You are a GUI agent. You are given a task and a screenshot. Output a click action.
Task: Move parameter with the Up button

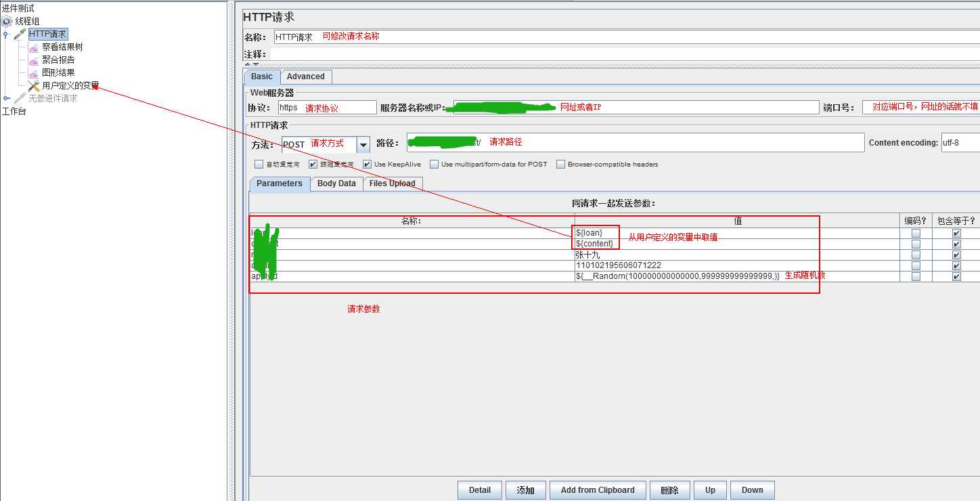(x=710, y=490)
